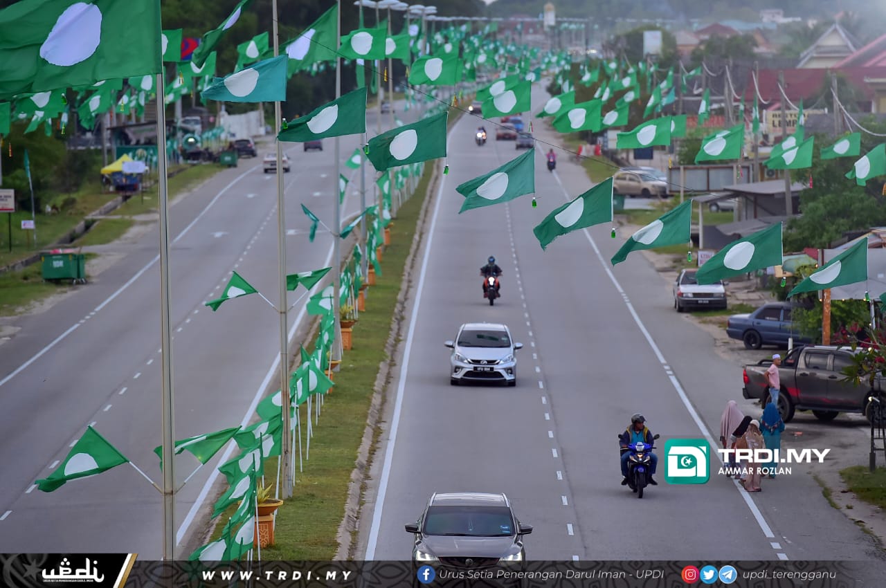
Task: Open the Instagram icon near updi_terengganu
Action: tap(689, 574)
